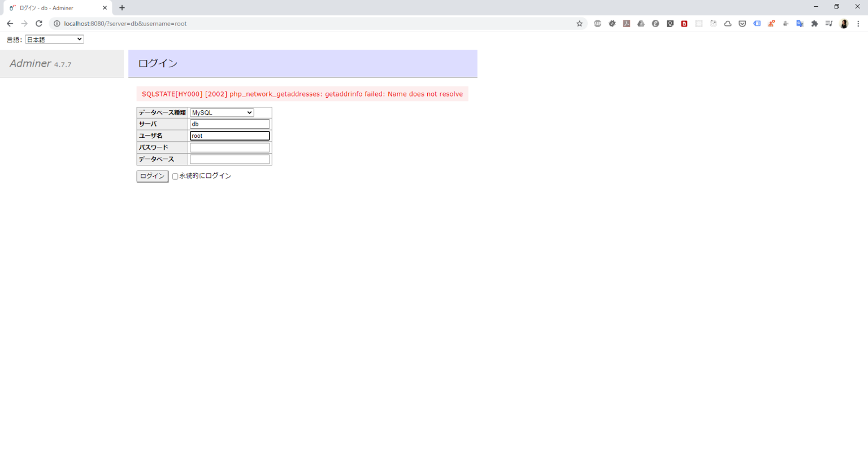
Task: Bookmark this page with the star icon
Action: click(x=579, y=24)
